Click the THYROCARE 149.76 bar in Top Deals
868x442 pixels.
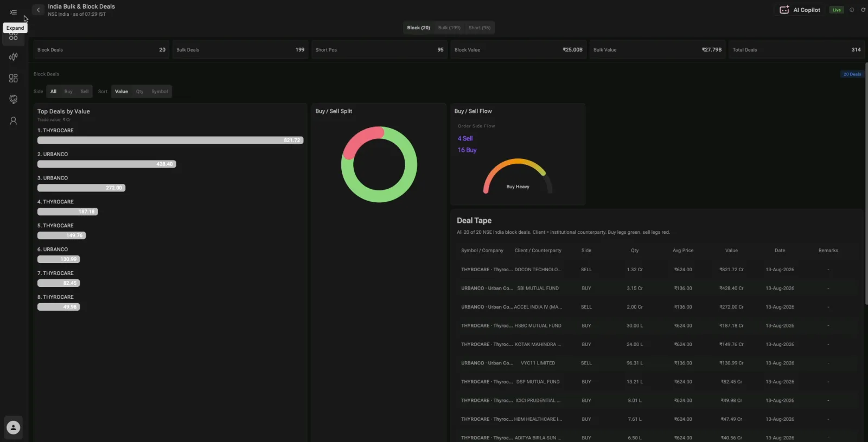[62, 235]
